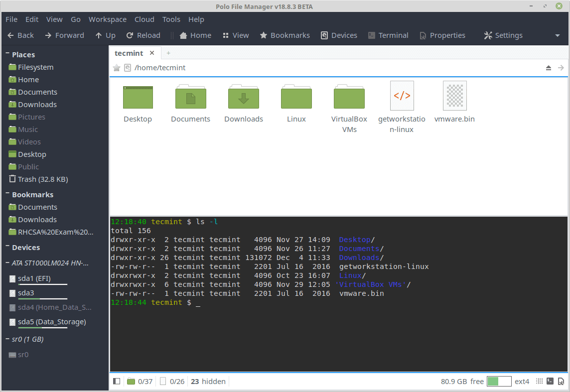Screen dimensions: 570x392
Task: Switch the list layout view in the status bar
Action: click(539, 381)
